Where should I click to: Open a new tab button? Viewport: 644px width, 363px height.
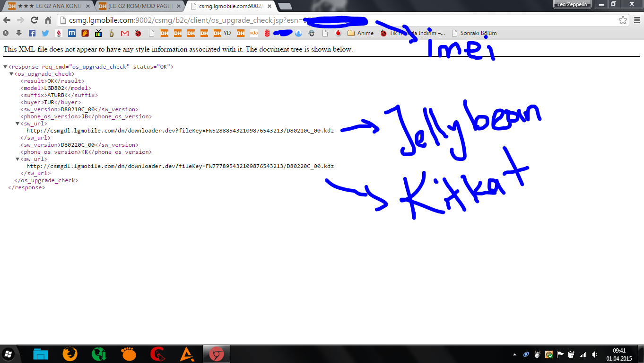coord(285,6)
